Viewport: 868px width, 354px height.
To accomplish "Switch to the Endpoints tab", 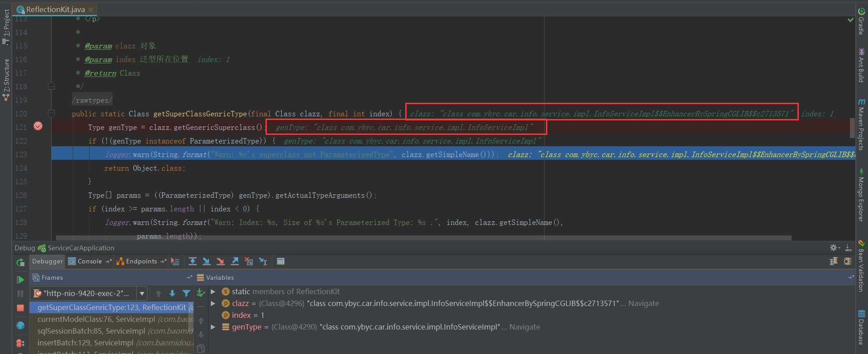I will 141,261.
